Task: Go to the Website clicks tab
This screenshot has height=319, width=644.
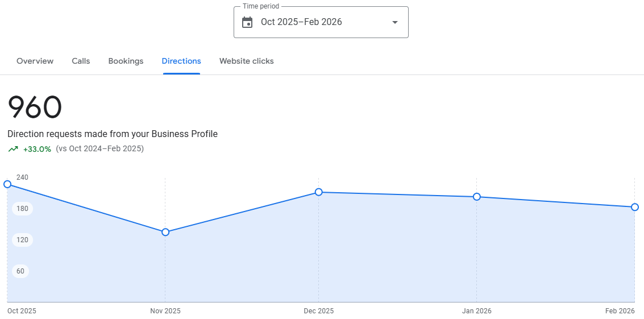Action: tap(247, 61)
